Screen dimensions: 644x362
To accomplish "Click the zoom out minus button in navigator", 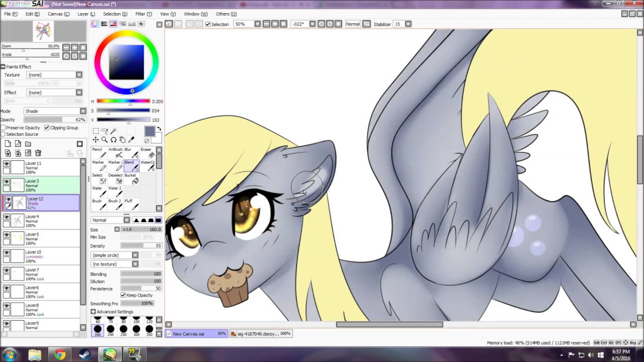I will (x=66, y=48).
